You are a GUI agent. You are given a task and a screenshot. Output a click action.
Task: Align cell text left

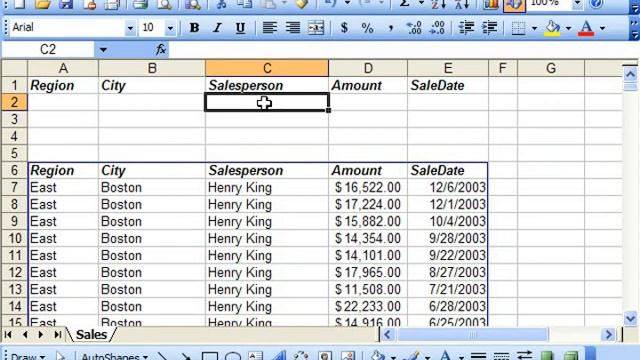click(x=269, y=28)
